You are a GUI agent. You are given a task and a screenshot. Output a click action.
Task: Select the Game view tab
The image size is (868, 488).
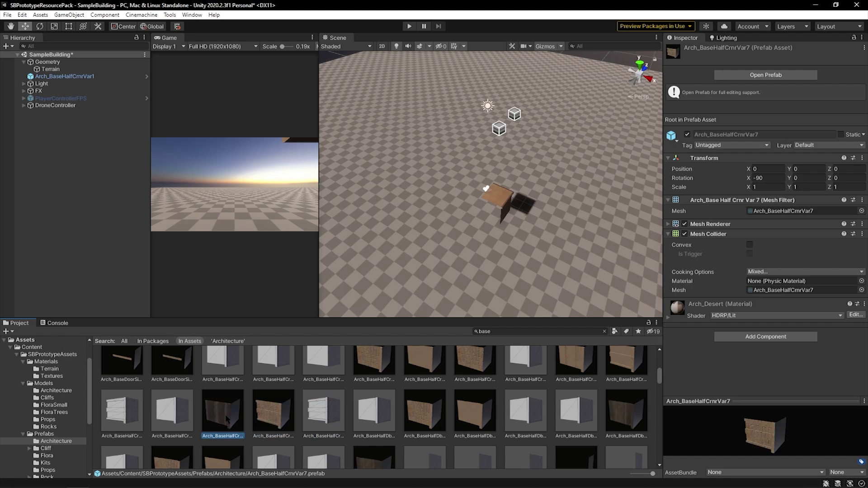[x=165, y=38]
